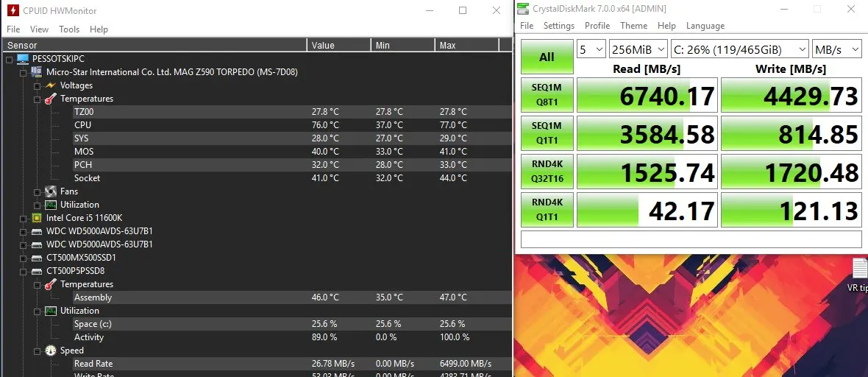This screenshot has width=868, height=377.
Task: Open the CrystalDiskMark Settings menu
Action: pyautogui.click(x=559, y=26)
